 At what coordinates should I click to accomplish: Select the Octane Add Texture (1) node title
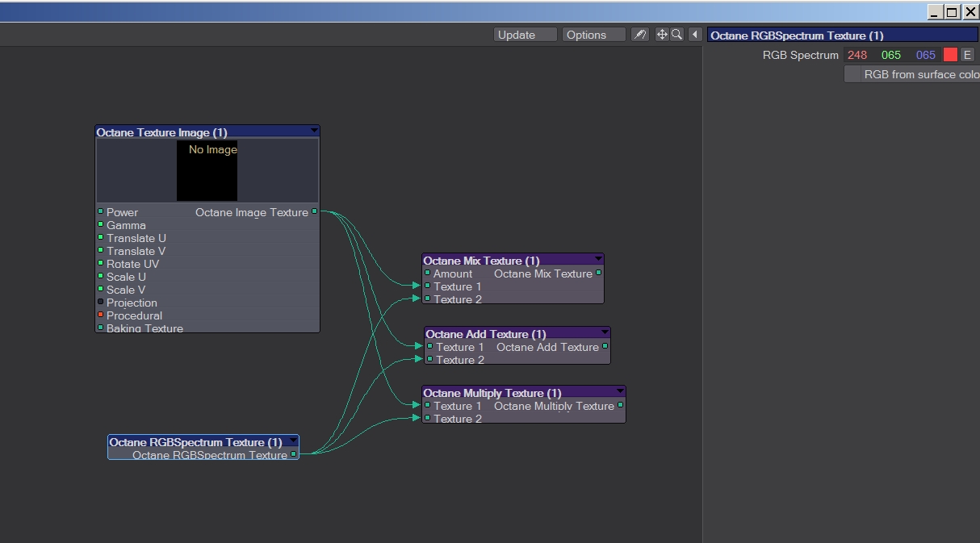[485, 334]
